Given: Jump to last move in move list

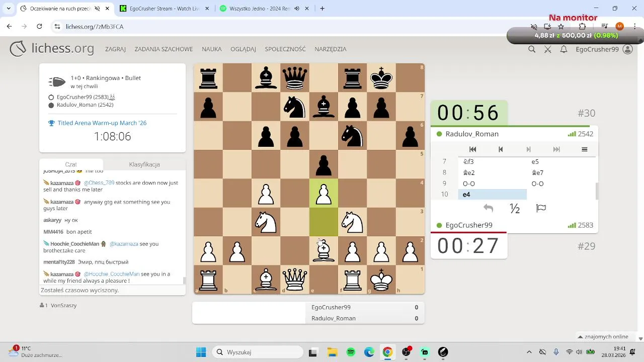Looking at the screenshot, I should [556, 149].
